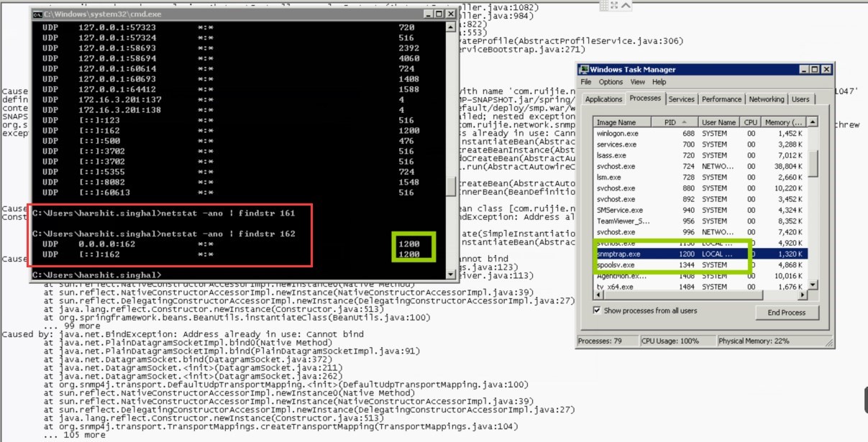Screen dimensions: 868x442
Task: Click the Windows Task Manager title bar icon
Action: pos(584,69)
